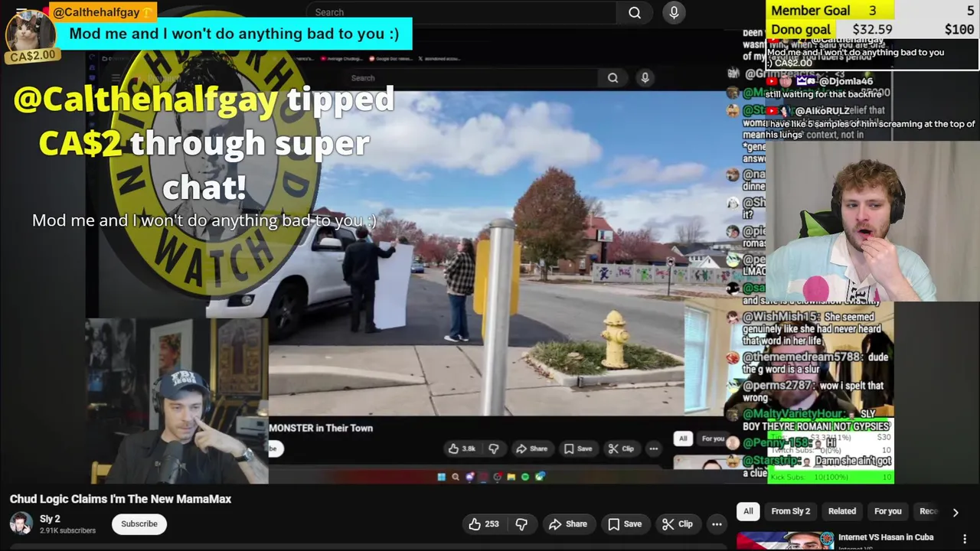Click the microphone icon inside the embedded video
The image size is (980, 551).
click(645, 78)
